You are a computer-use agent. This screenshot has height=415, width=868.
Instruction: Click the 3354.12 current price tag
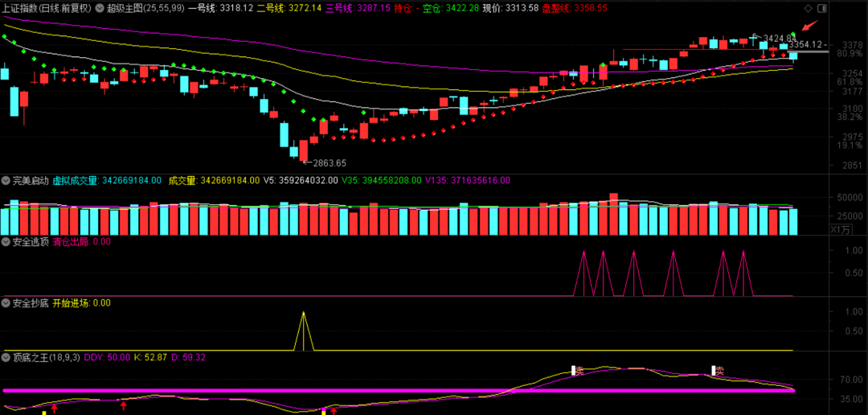click(x=806, y=44)
